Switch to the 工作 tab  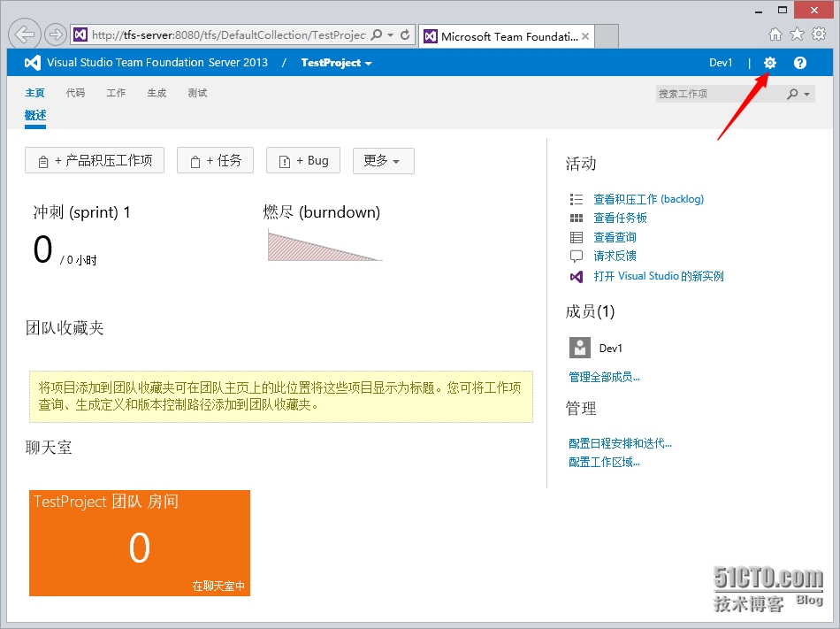click(116, 93)
